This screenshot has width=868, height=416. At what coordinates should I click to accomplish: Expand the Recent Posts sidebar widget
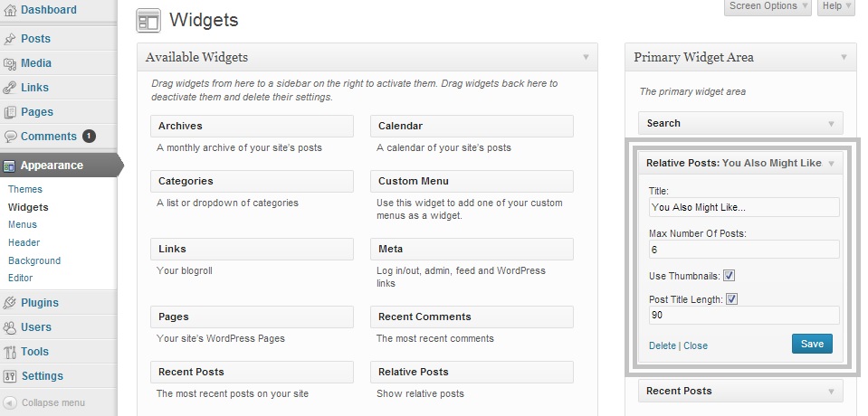click(831, 391)
